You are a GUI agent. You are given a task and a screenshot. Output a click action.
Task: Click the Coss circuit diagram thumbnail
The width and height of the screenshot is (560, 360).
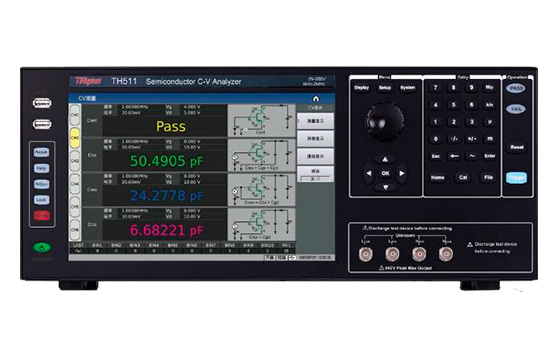pyautogui.click(x=262, y=190)
